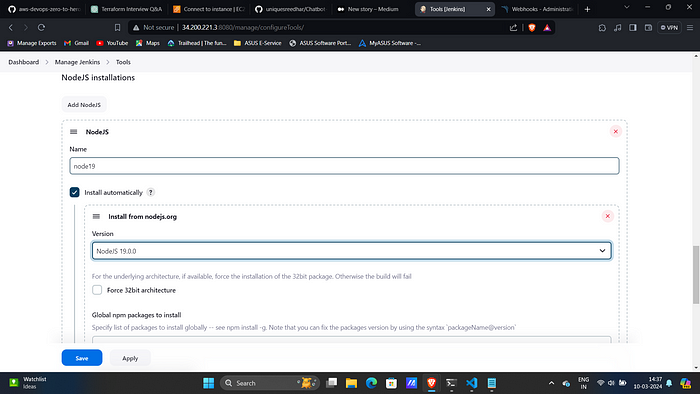This screenshot has height=394, width=700.
Task: Open the YouTube bookmark
Action: click(112, 43)
